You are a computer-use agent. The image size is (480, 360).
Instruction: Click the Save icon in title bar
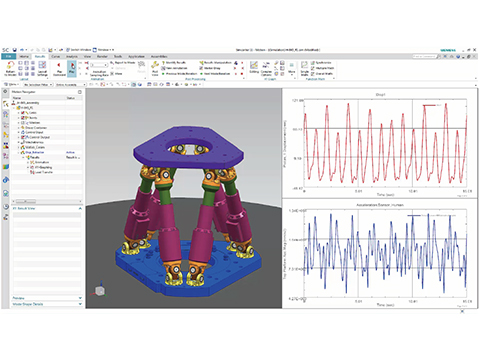[15, 50]
